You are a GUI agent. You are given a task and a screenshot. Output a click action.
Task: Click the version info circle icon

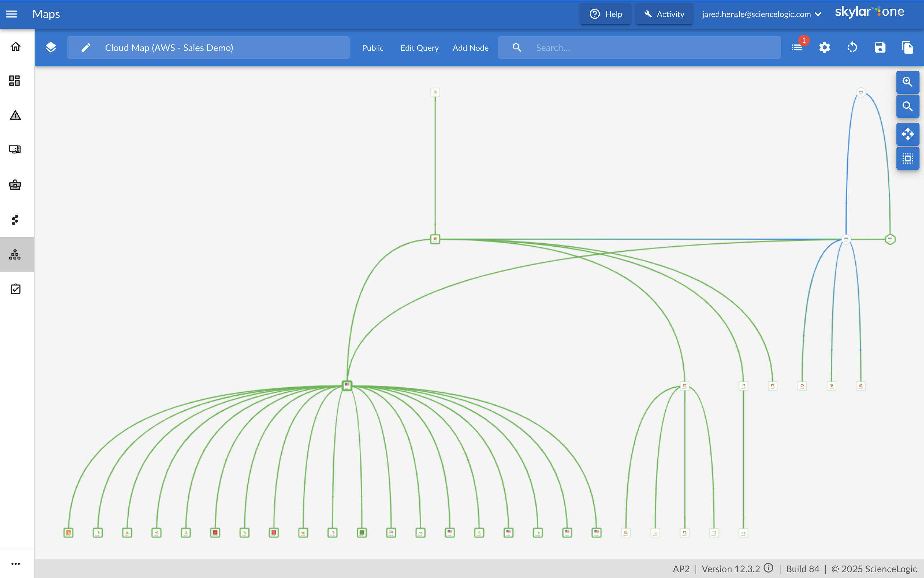[769, 568]
